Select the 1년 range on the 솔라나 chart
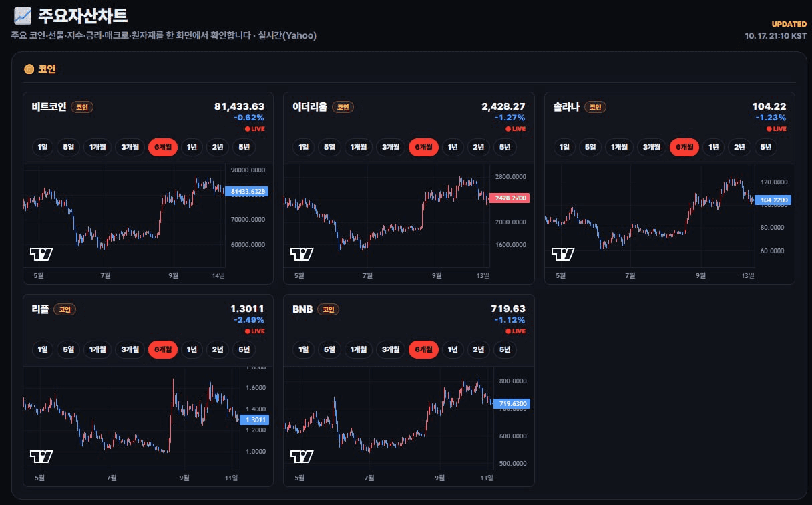The height and width of the screenshot is (505, 812). click(714, 147)
